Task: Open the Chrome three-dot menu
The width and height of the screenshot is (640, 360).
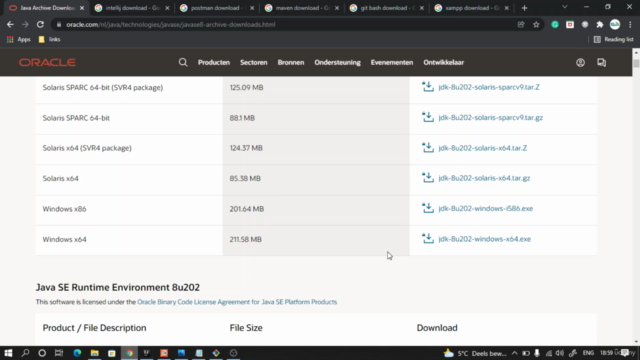Action: point(630,24)
